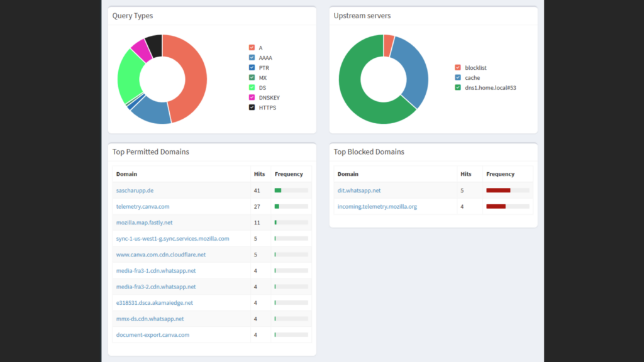Hide blocklist in Upstream servers chart
The height and width of the screenshot is (362, 644).
(x=458, y=67)
